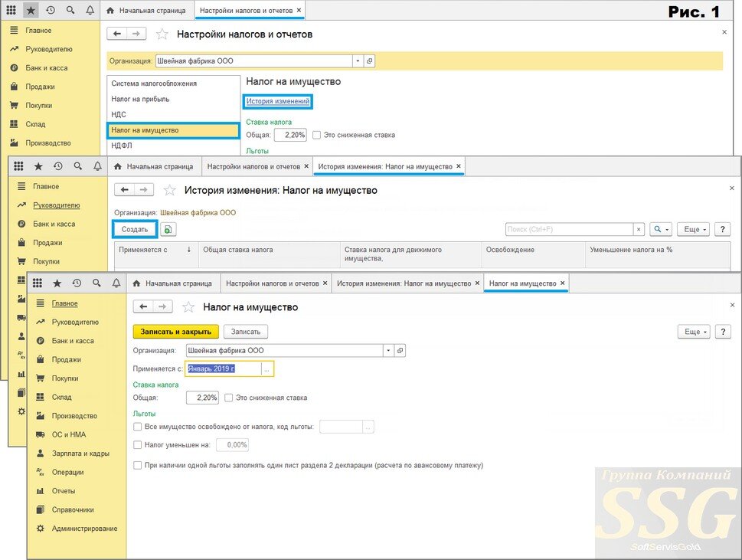Clear search field with x button
The width and height of the screenshot is (742, 560).
tap(639, 230)
